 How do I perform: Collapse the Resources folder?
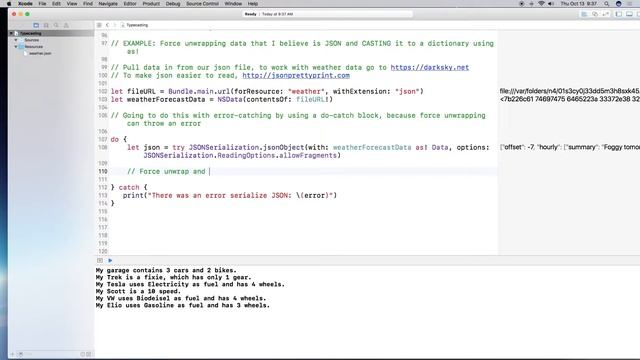tap(16, 47)
